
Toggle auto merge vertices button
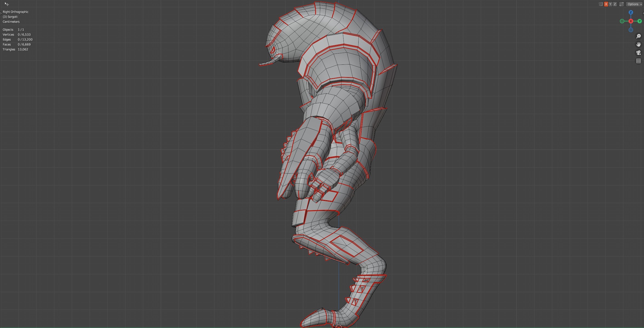[622, 4]
